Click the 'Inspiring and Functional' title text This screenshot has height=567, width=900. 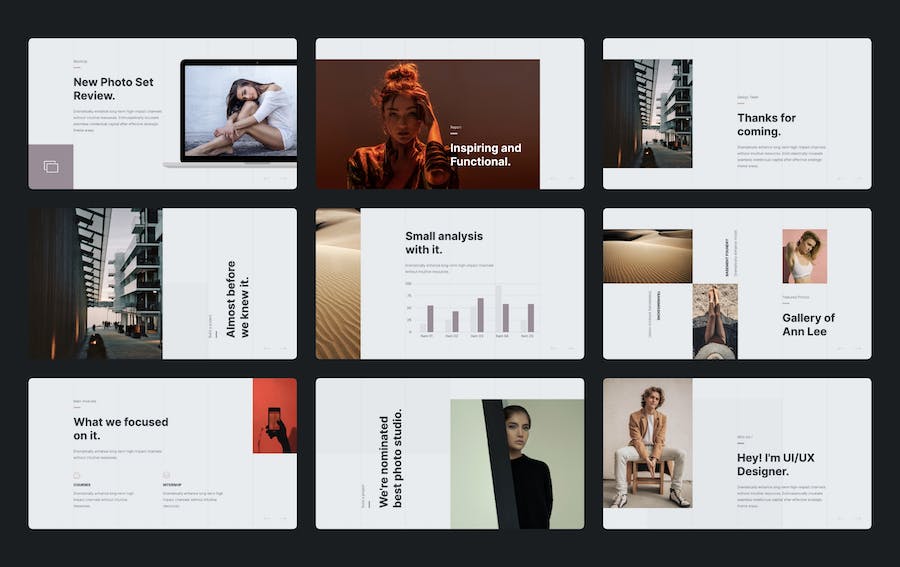pyautogui.click(x=485, y=154)
